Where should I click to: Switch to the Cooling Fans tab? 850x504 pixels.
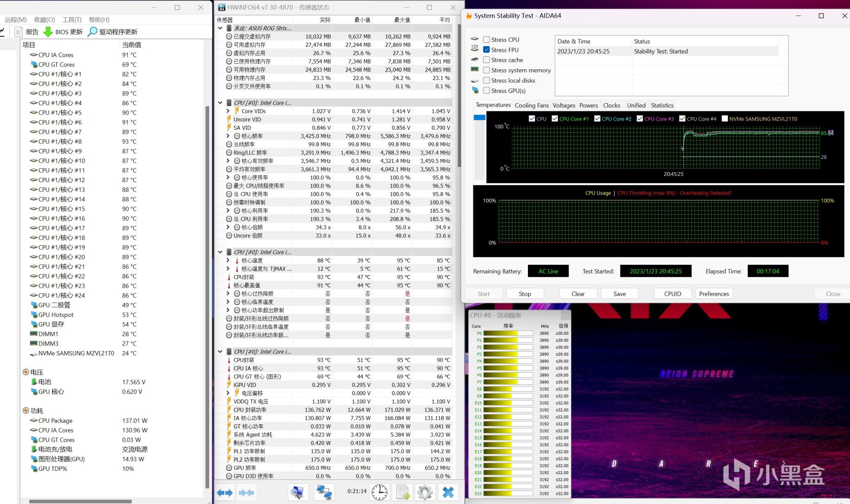pos(532,105)
